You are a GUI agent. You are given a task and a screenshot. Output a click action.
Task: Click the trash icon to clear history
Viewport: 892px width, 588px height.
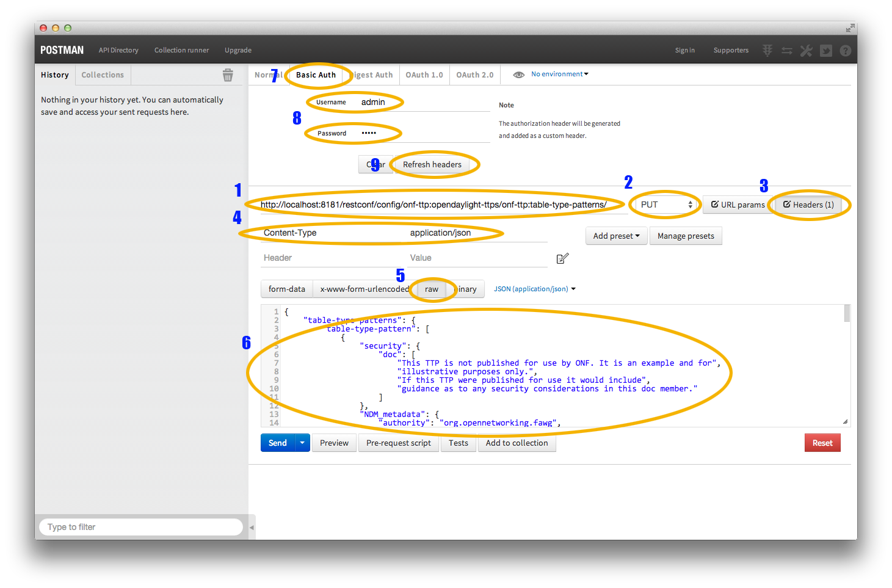tap(228, 75)
